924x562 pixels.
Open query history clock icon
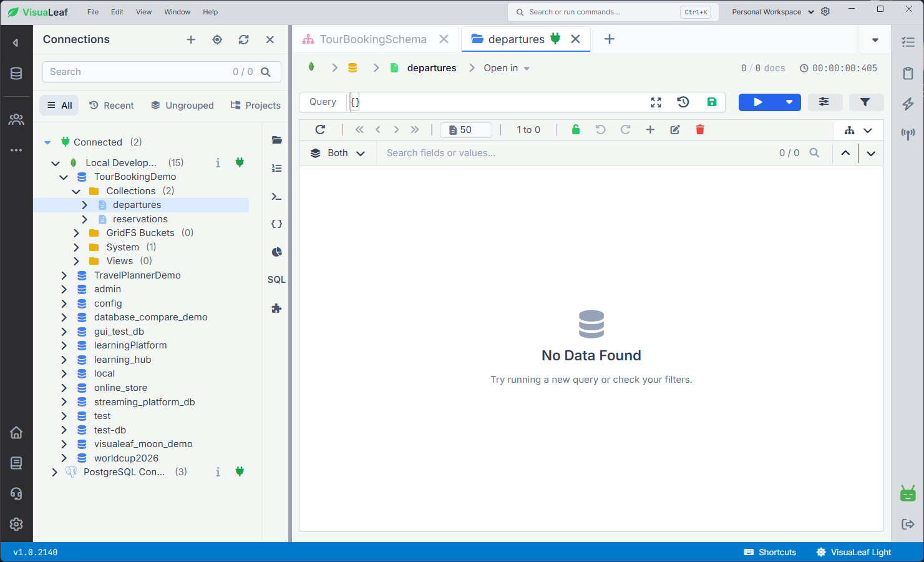pos(683,102)
